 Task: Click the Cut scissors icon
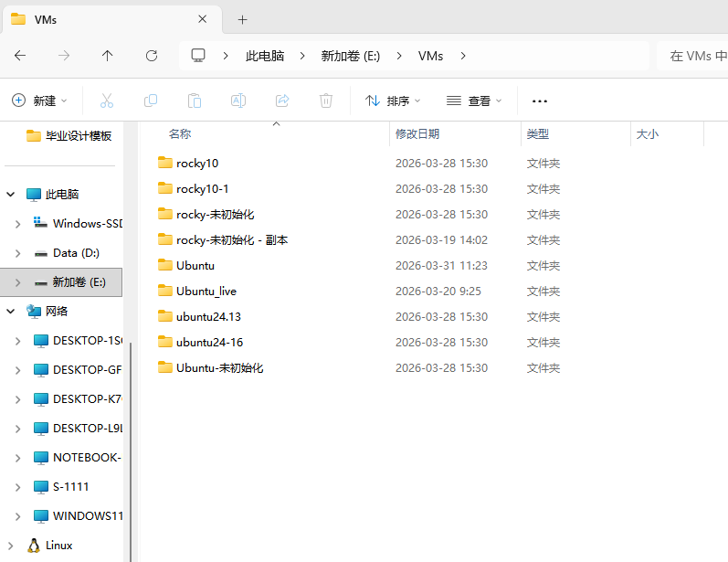107,101
